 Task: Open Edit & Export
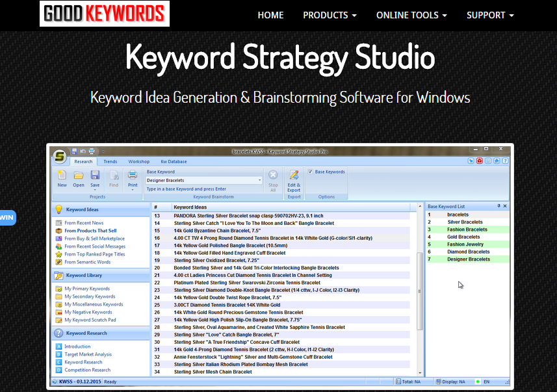tap(294, 181)
